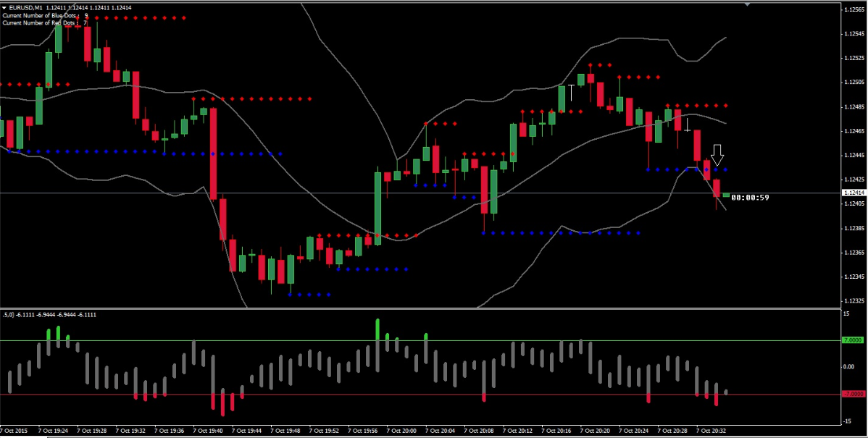Click the red -7.0000 indicator level label
Viewport: 868px width, 438px height.
tap(853, 394)
